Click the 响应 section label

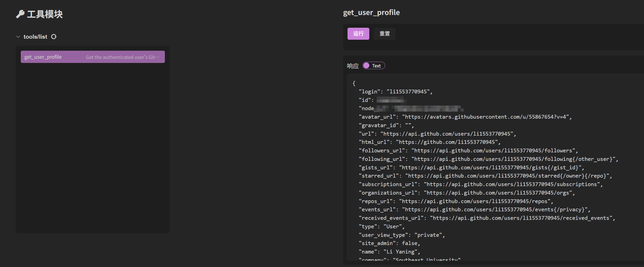coord(352,65)
